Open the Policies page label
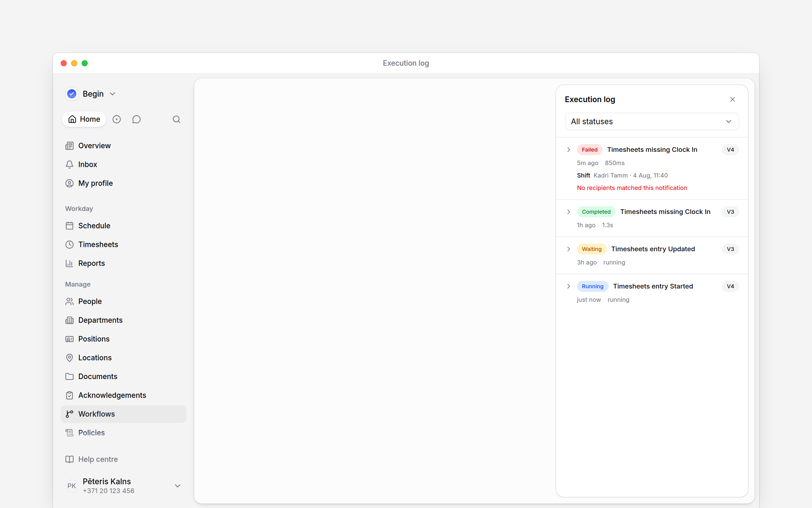Viewport: 812px width, 508px height. coord(91,433)
